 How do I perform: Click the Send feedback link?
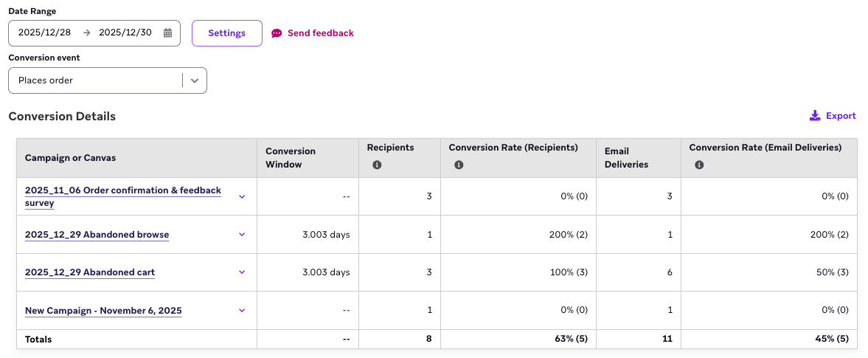point(320,33)
